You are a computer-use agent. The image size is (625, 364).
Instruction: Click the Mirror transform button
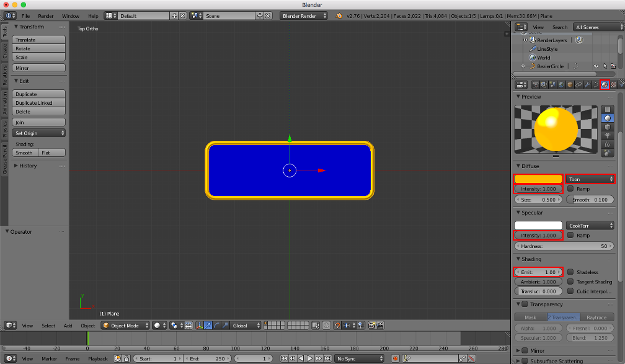click(x=38, y=68)
